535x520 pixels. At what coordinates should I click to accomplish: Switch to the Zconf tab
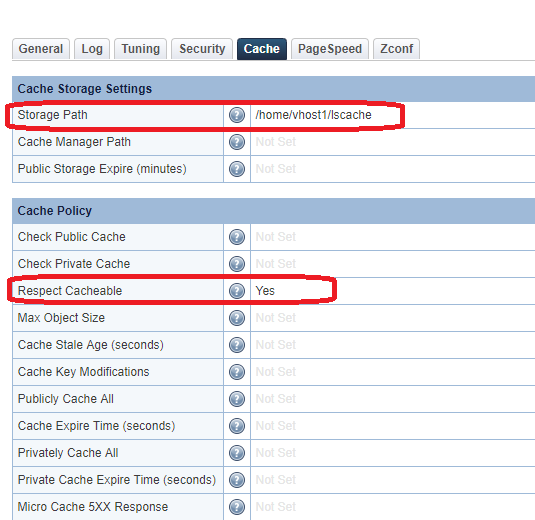(x=396, y=49)
